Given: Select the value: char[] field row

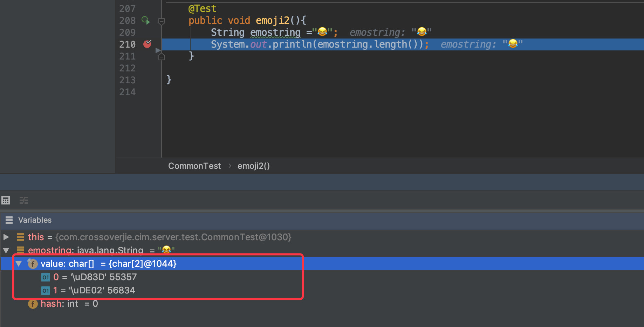Looking at the screenshot, I should (x=322, y=264).
